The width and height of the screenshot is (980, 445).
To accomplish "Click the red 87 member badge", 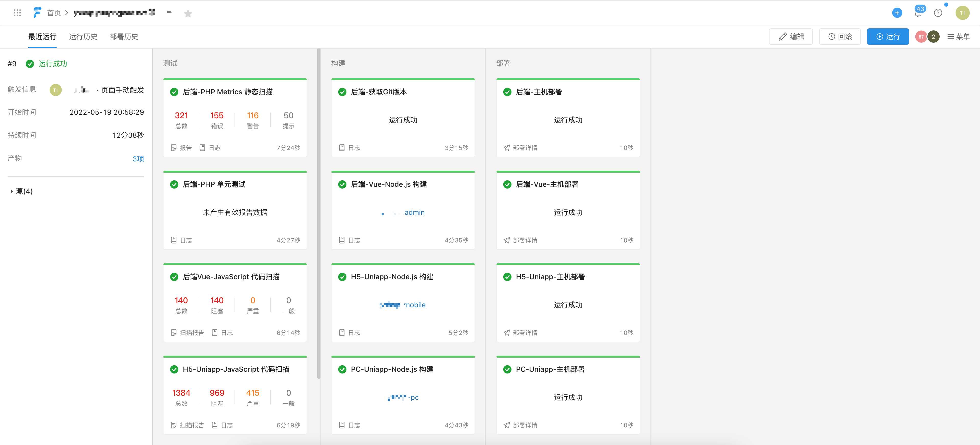I will click(921, 37).
